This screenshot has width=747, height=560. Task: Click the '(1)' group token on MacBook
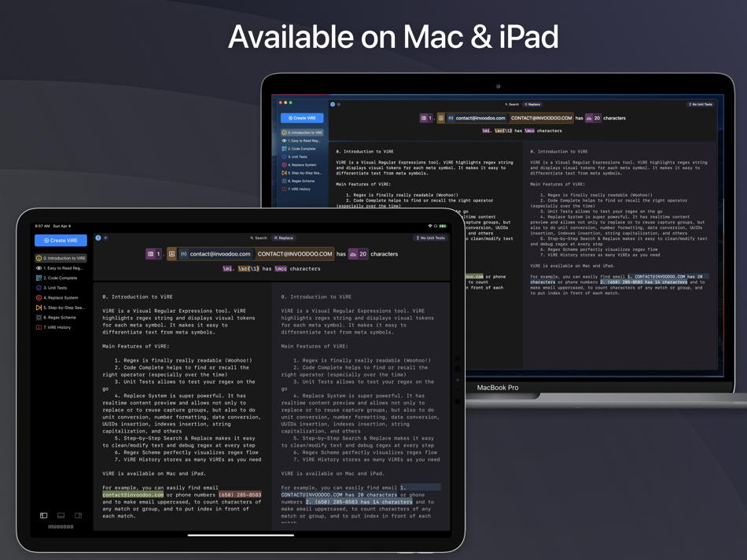pos(451,118)
